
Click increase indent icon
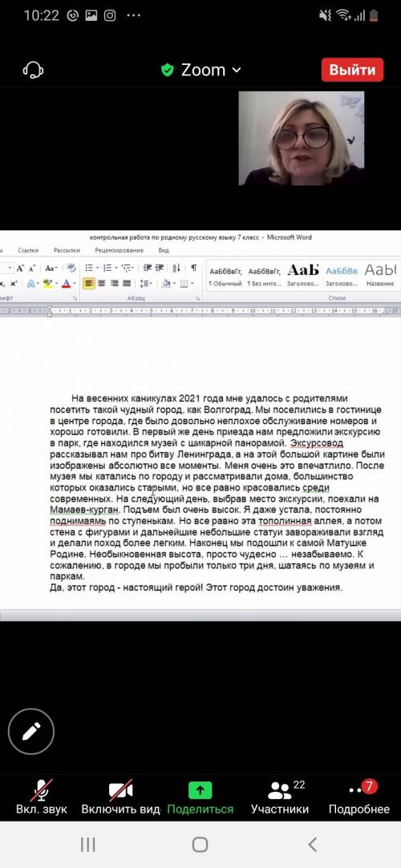[x=160, y=268]
